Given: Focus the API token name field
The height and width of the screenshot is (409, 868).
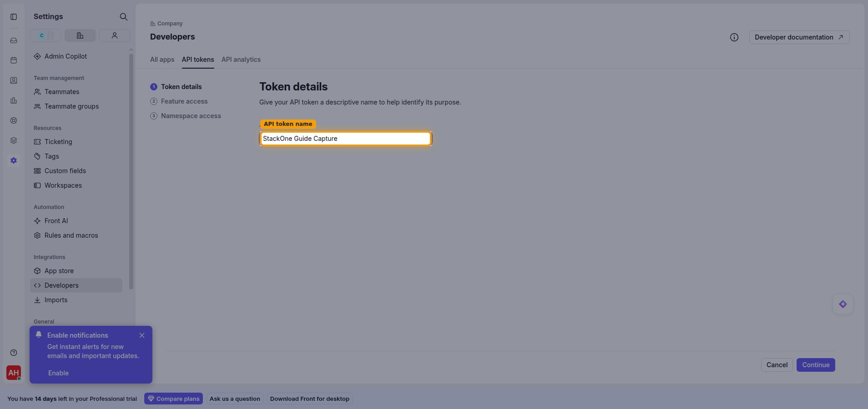Looking at the screenshot, I should tap(346, 139).
